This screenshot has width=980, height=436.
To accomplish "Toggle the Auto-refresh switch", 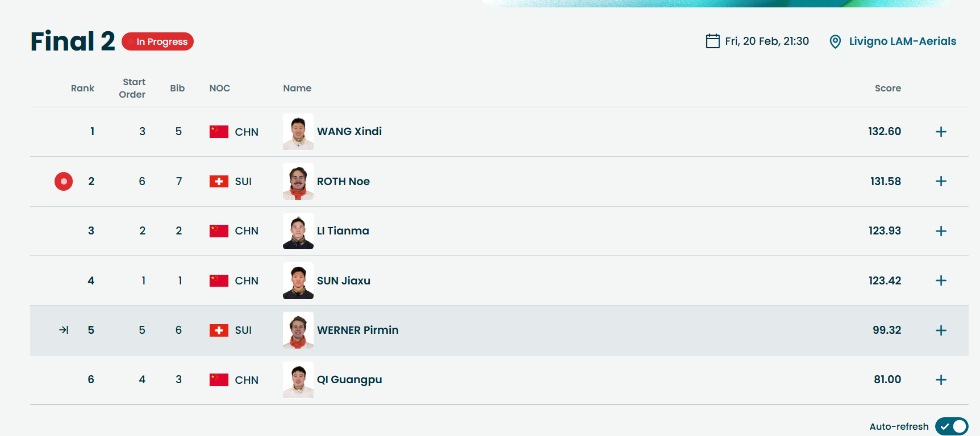I will click(x=952, y=426).
